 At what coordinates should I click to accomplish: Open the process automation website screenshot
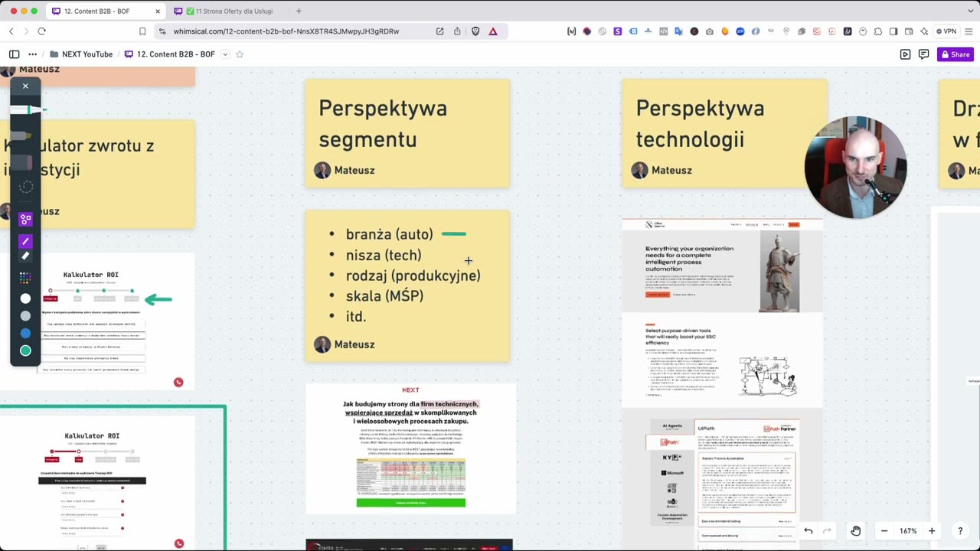[722, 312]
